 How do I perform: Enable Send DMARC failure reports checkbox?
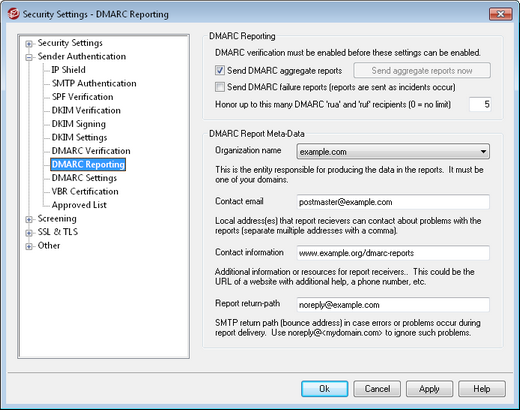click(x=220, y=87)
